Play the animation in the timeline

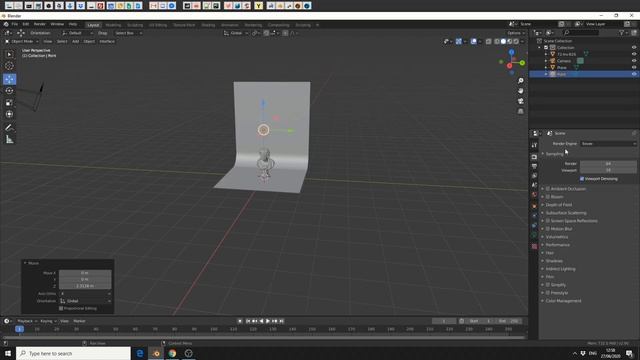268,321
